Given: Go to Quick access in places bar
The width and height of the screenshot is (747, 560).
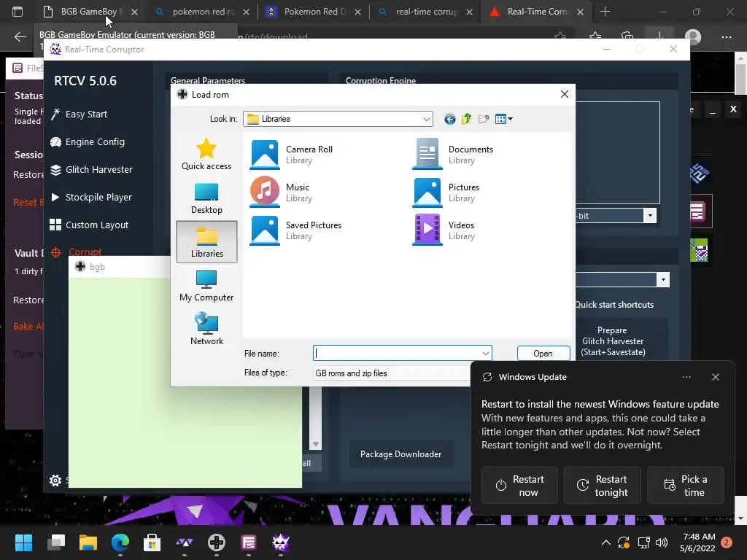Looking at the screenshot, I should 206,155.
